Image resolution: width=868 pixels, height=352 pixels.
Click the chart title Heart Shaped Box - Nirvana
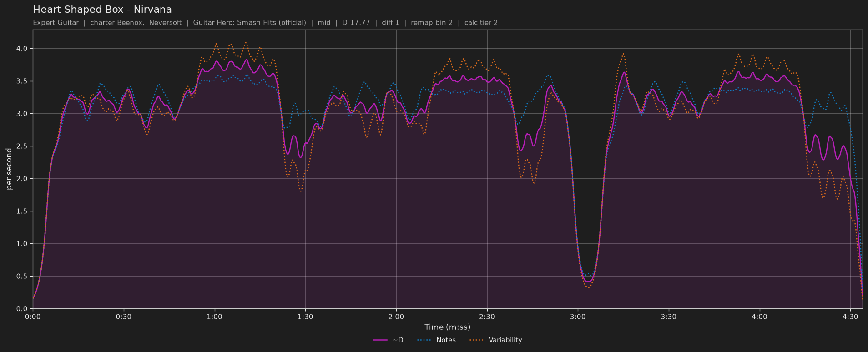click(102, 9)
